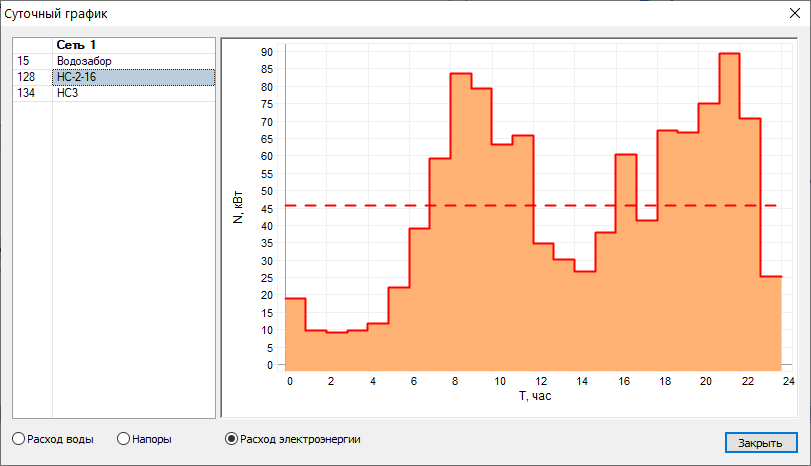Click the number 134 cell in the list

click(26, 93)
